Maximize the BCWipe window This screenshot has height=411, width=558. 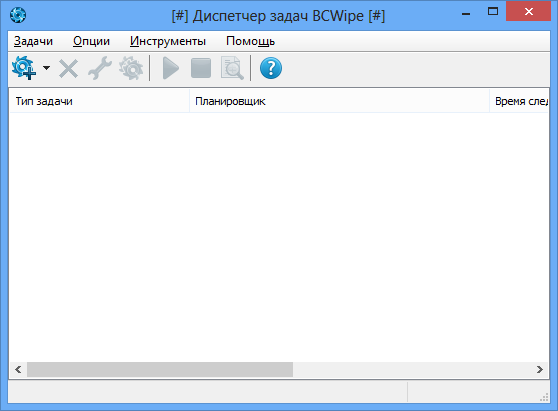click(493, 12)
